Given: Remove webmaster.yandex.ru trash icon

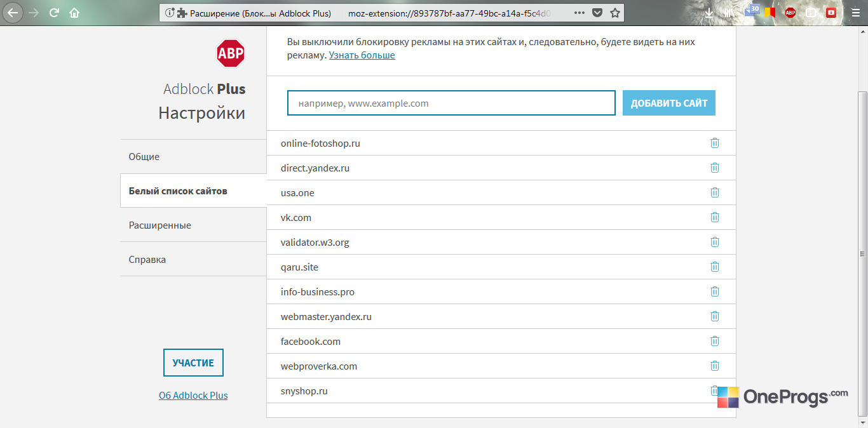Looking at the screenshot, I should 715,316.
